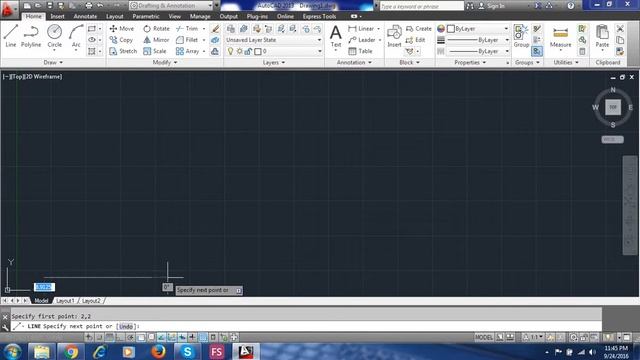Image resolution: width=640 pixels, height=360 pixels.
Task: Open the Group tool
Action: click(521, 36)
